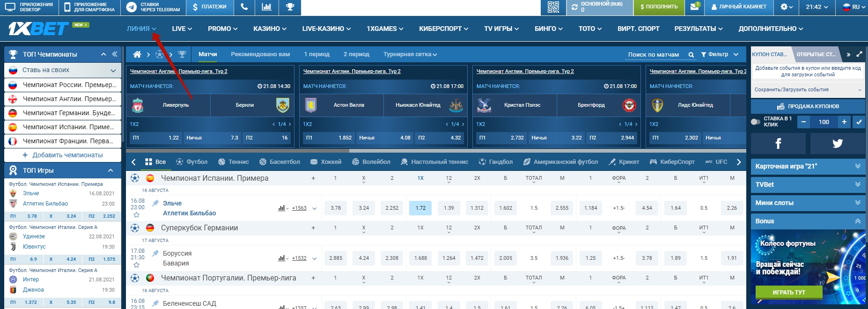Confirm one-click stake with the checkmark
The width and height of the screenshot is (868, 309).
pyautogui.click(x=859, y=122)
